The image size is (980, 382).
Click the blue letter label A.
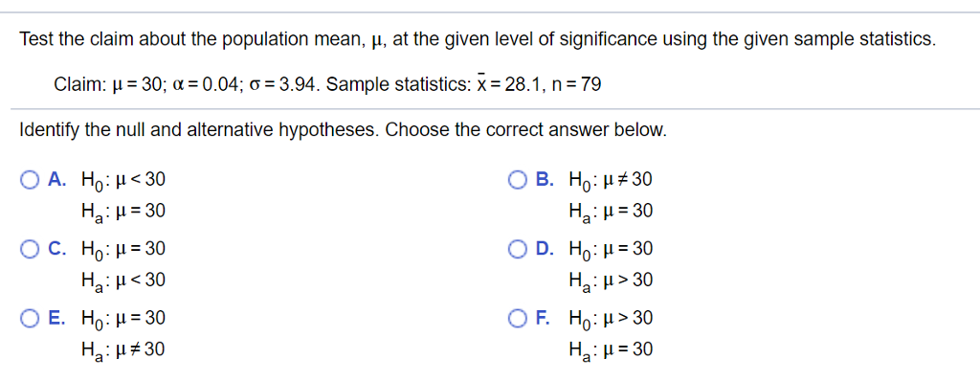(56, 180)
